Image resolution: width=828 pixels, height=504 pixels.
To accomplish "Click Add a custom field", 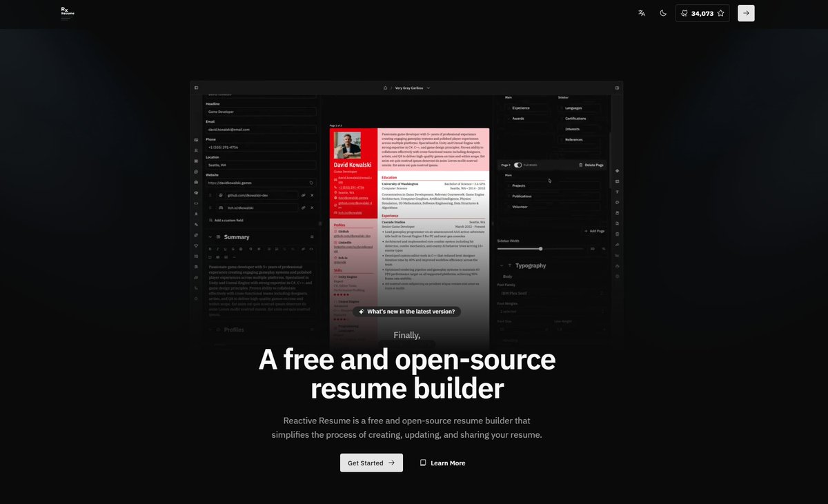I will 226,220.
